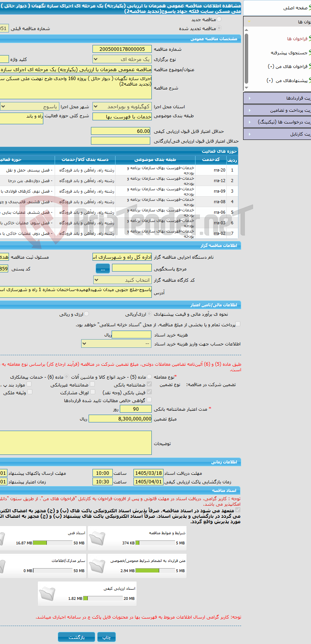Select مناقصه جدید radio button
This screenshot has height=644, width=311.
219,19
